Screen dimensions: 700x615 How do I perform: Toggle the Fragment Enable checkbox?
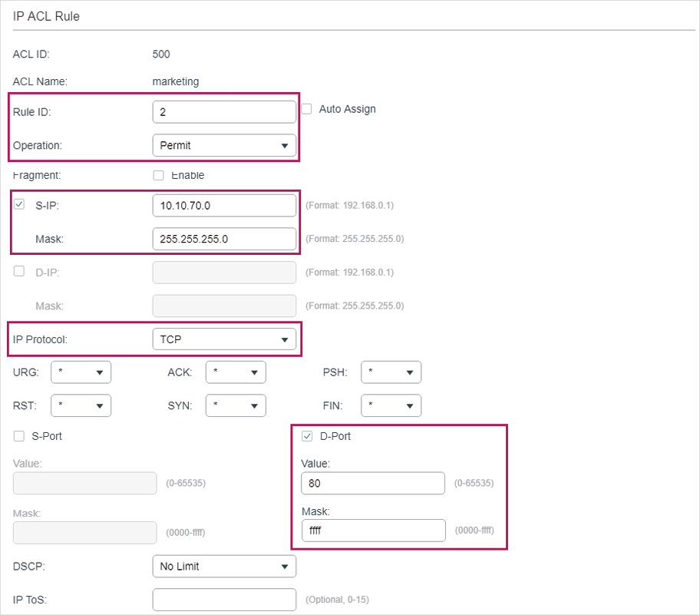[159, 175]
